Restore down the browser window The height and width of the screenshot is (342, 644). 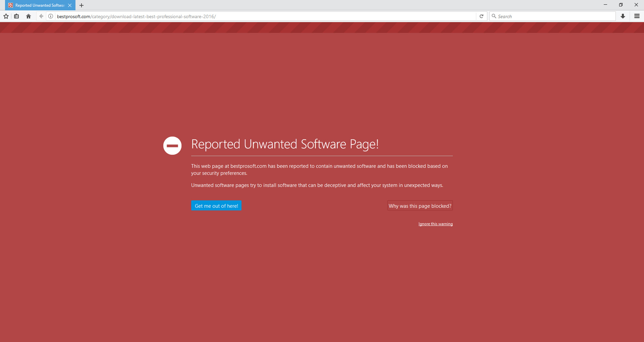click(x=621, y=5)
